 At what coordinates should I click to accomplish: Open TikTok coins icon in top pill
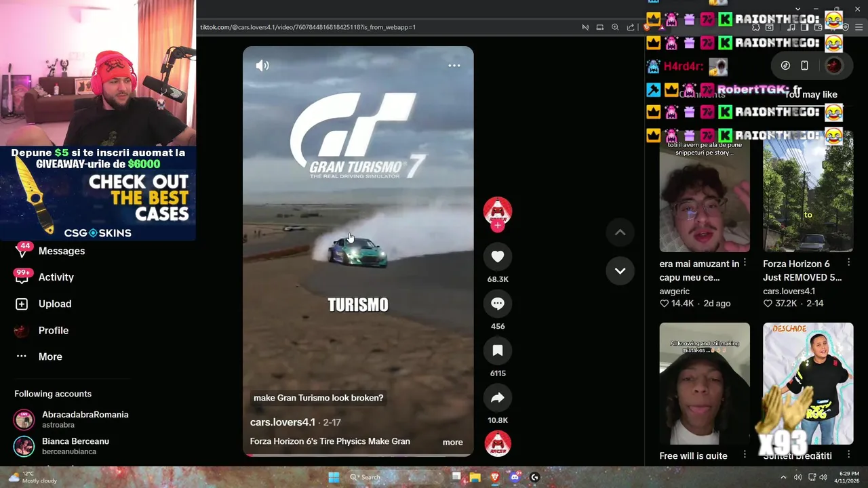pyautogui.click(x=785, y=66)
